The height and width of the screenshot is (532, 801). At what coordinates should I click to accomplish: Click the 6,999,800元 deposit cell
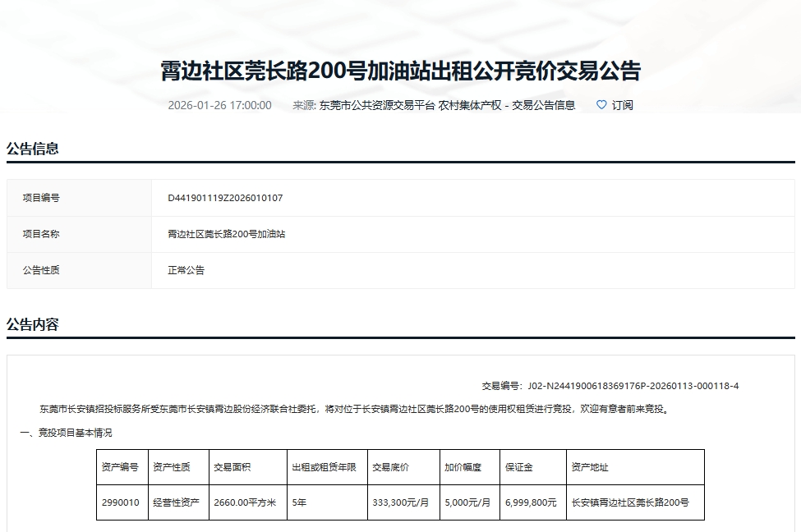coord(531,502)
